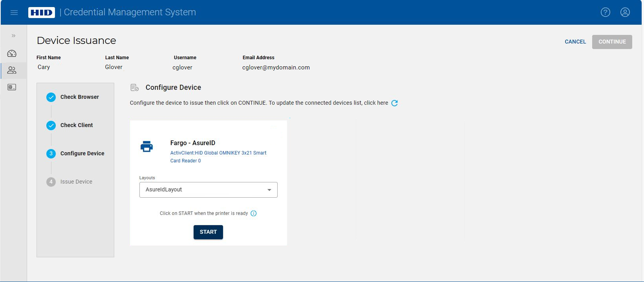Refresh the connected devices list icon
This screenshot has width=644, height=282.
coord(395,103)
